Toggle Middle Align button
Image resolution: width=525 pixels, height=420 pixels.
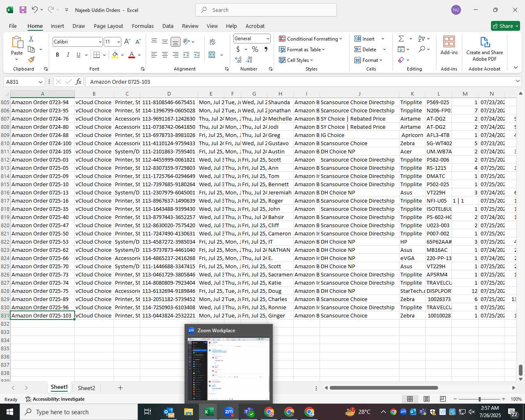165,41
